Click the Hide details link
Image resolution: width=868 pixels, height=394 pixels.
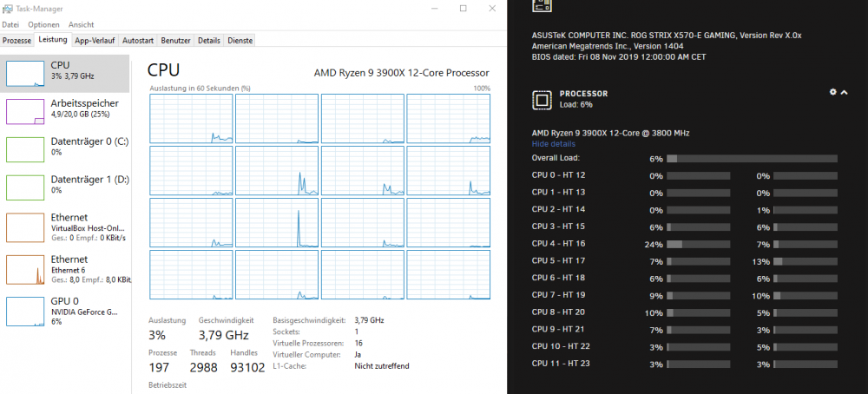(554, 144)
